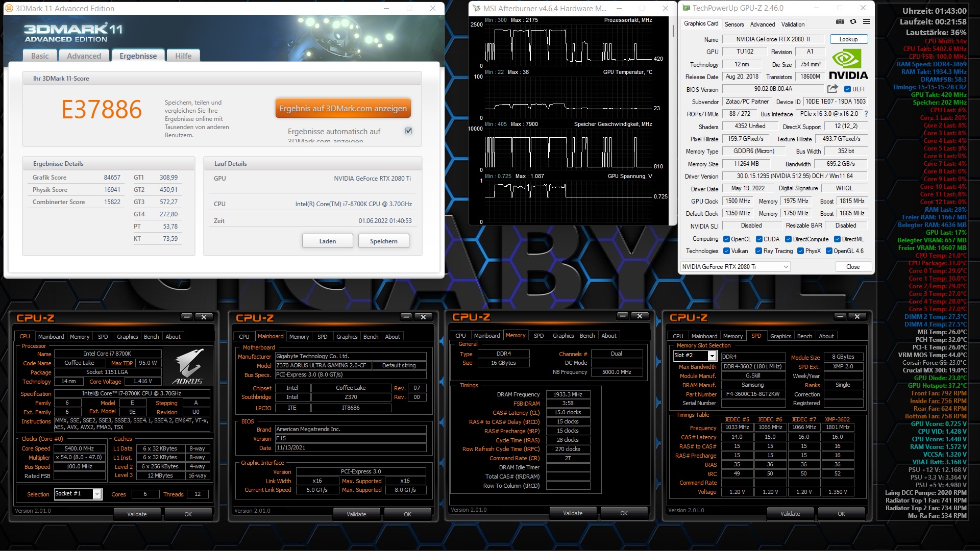Click the GPU-Z title bar app icon
This screenshot has height=551, width=980.
click(687, 8)
